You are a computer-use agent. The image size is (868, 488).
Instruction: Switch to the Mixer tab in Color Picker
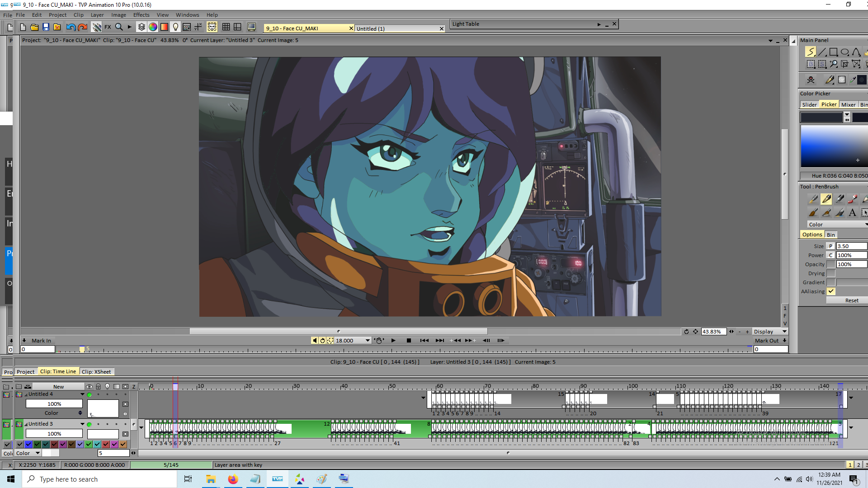click(x=848, y=105)
